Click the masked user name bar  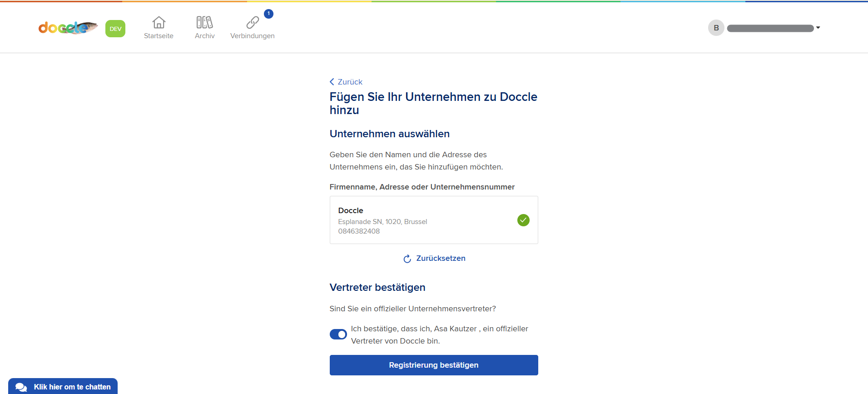pyautogui.click(x=770, y=28)
